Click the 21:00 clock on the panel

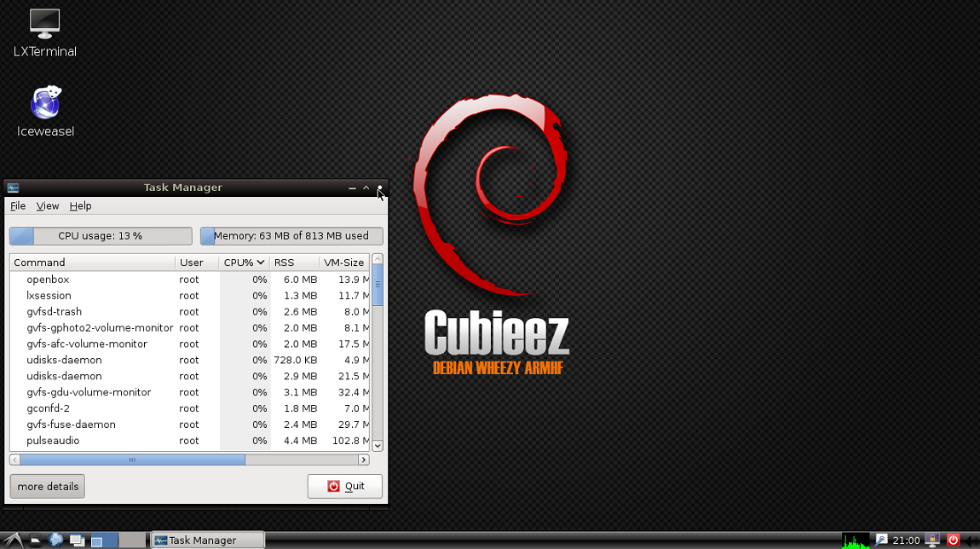pos(906,540)
